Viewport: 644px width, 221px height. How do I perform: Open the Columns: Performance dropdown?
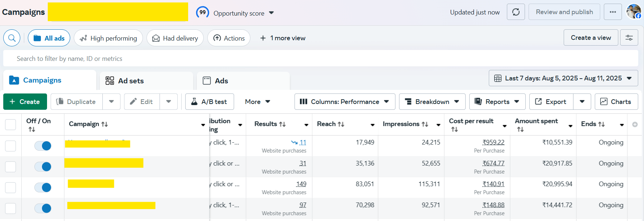(x=345, y=102)
